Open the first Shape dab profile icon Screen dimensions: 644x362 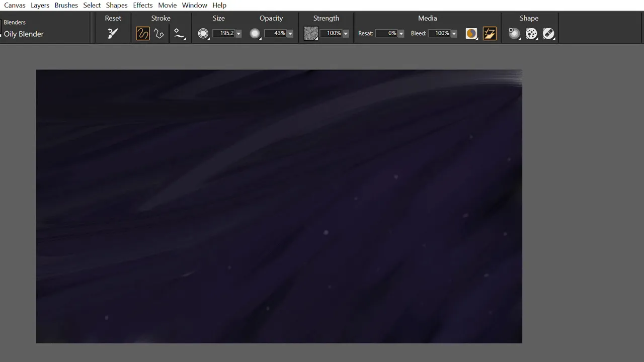pyautogui.click(x=514, y=34)
